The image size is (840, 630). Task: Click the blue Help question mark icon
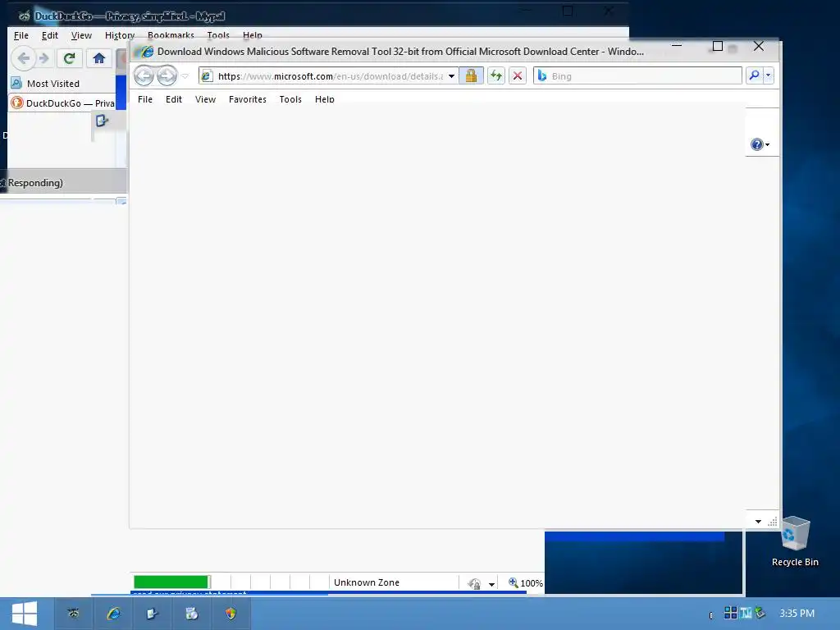[757, 144]
